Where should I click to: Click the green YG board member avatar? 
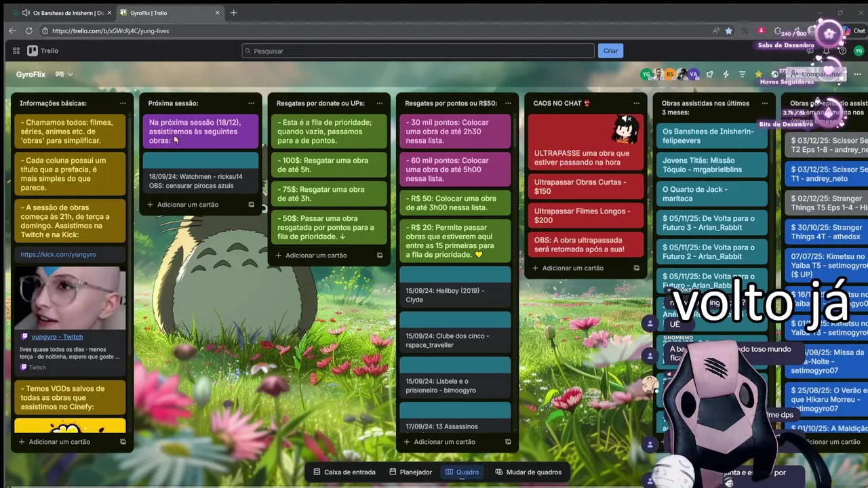click(646, 75)
